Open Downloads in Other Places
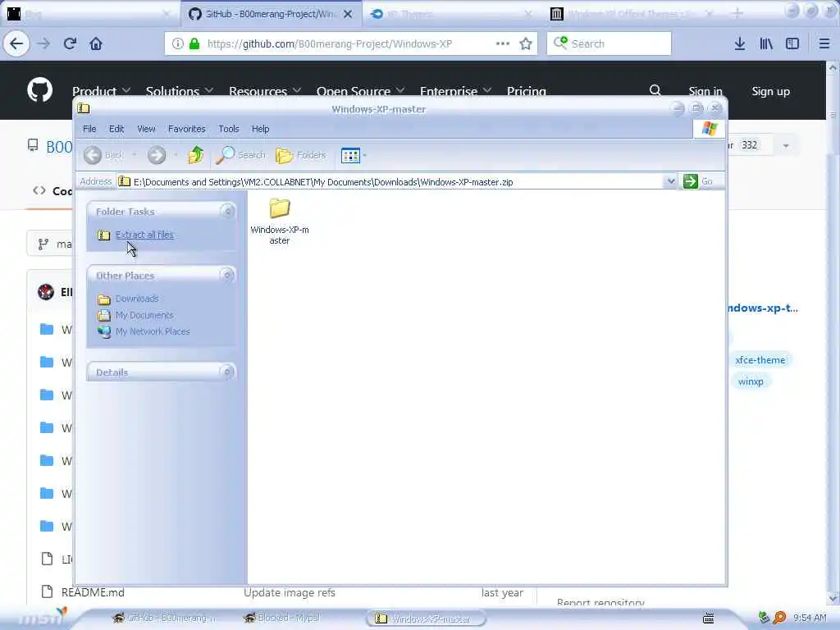 coord(137,299)
